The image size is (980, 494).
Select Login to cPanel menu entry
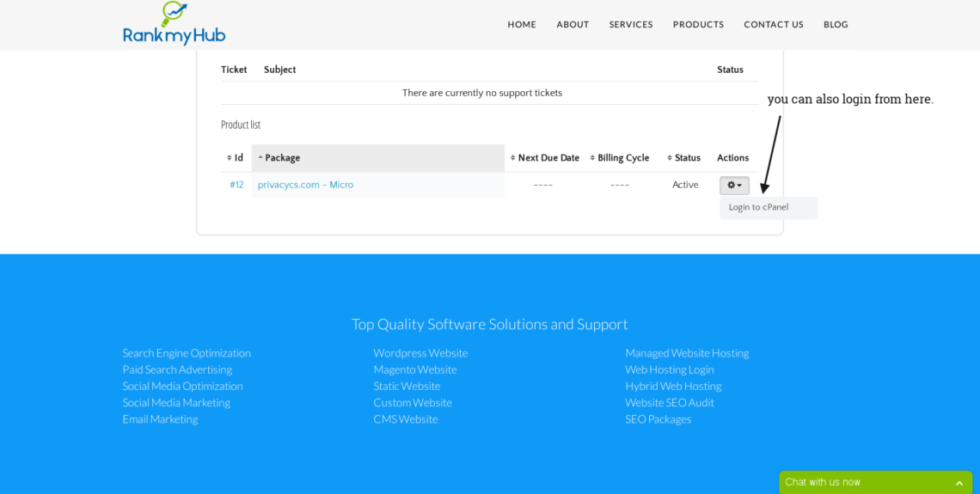(758, 207)
